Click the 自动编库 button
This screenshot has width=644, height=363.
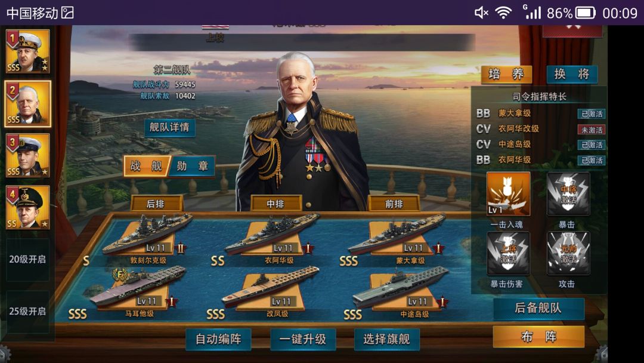(218, 339)
